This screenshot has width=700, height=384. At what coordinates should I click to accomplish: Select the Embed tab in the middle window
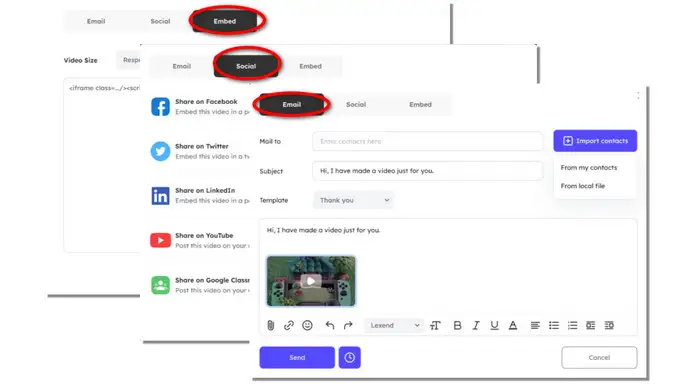click(310, 66)
